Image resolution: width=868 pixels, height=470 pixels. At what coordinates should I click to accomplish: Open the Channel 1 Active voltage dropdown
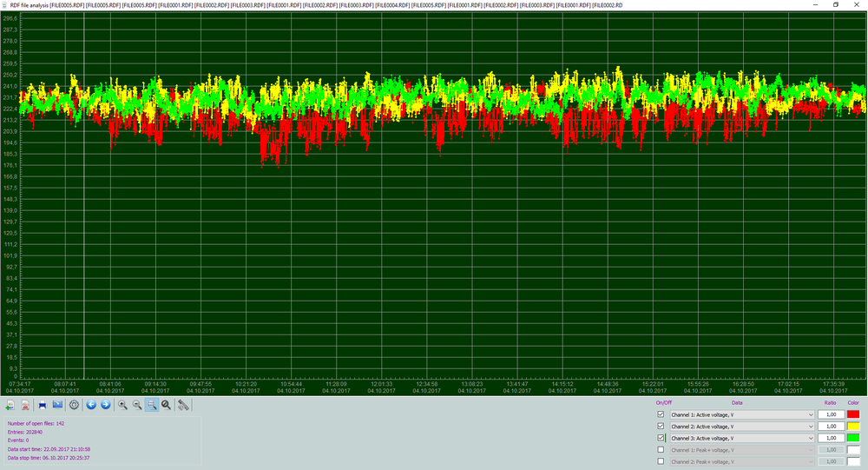pos(742,414)
